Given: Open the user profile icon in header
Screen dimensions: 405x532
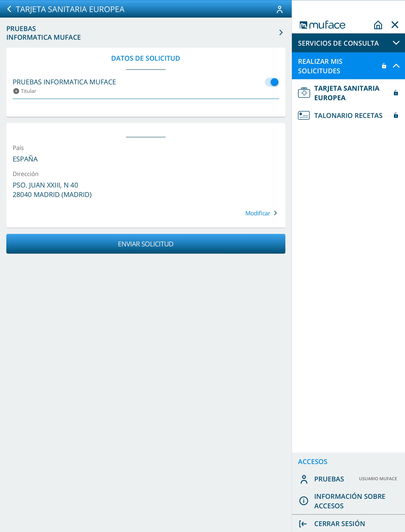Looking at the screenshot, I should (x=279, y=9).
